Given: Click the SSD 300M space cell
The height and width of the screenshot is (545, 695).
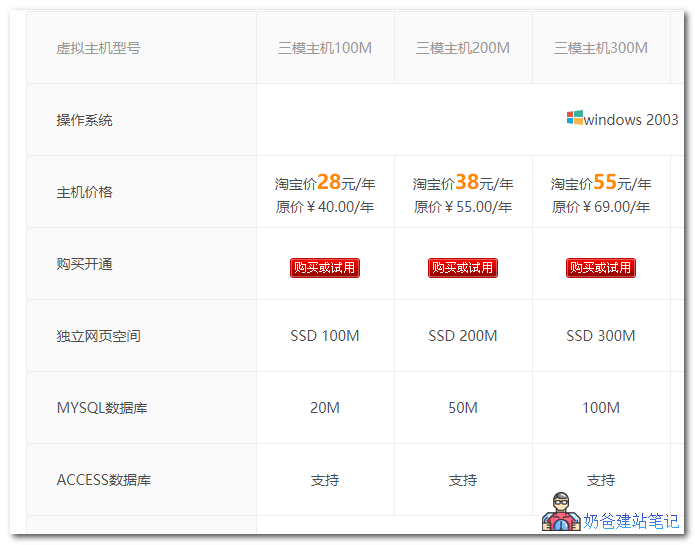Looking at the screenshot, I should (601, 336).
